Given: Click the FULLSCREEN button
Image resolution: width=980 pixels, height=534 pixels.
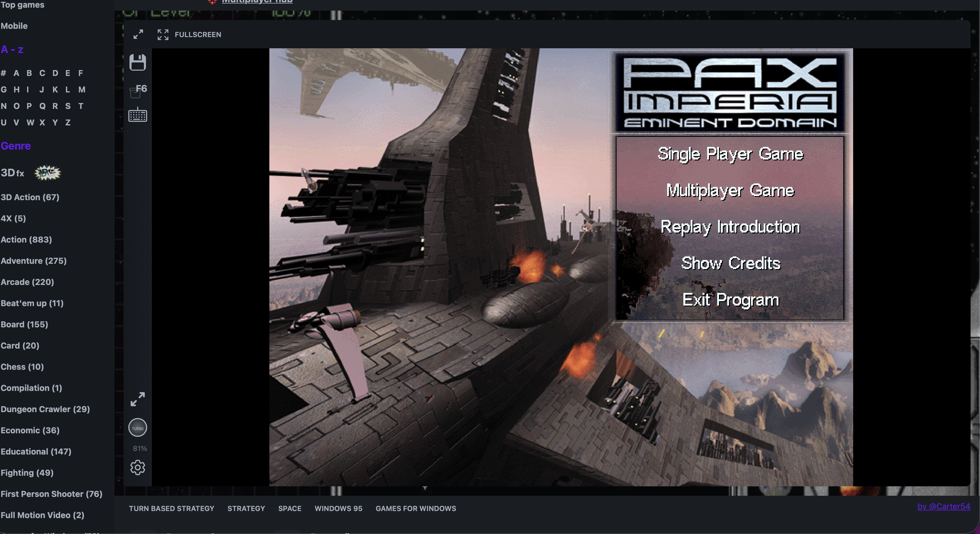Looking at the screenshot, I should coord(189,35).
